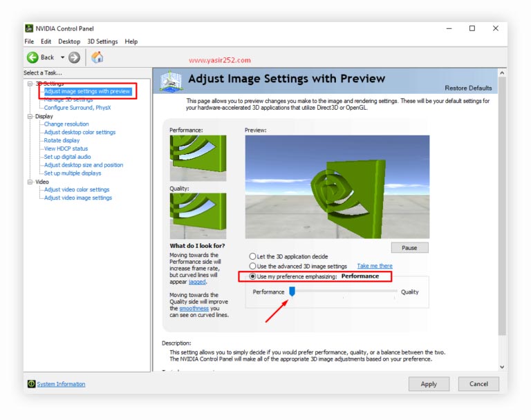Open the Help menu

pos(131,41)
